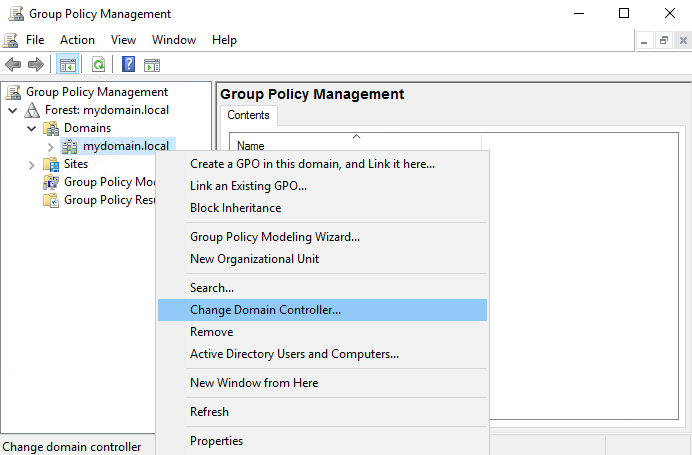692x455 pixels.
Task: Click the Refresh toolbar icon
Action: [x=98, y=65]
